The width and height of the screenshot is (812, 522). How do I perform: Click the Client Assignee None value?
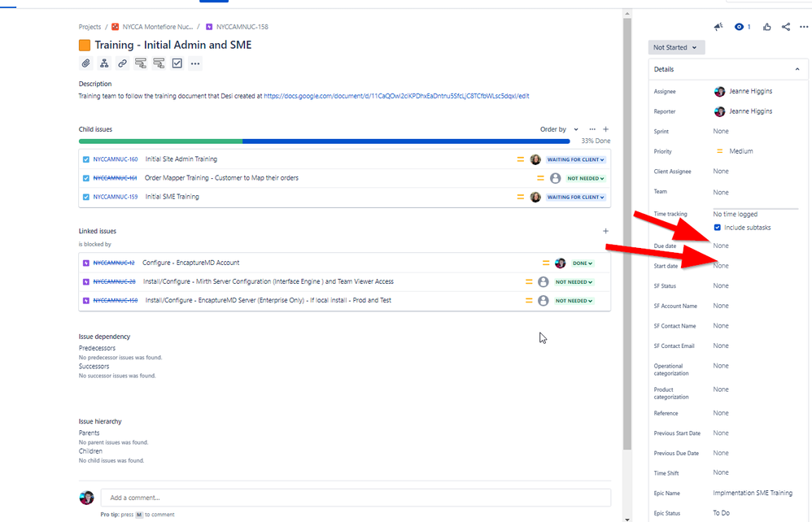click(721, 172)
